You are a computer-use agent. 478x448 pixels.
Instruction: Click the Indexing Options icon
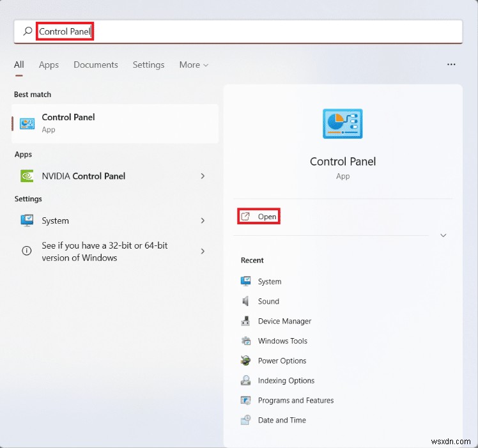pyautogui.click(x=245, y=380)
